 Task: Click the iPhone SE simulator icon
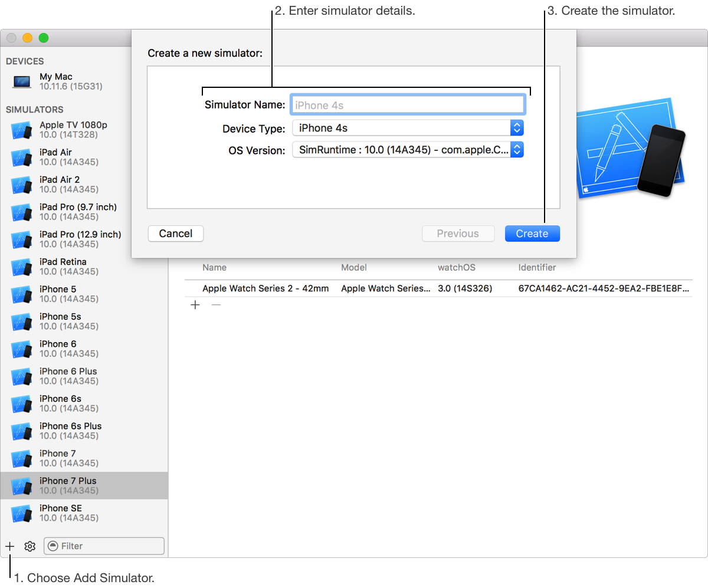pos(21,514)
